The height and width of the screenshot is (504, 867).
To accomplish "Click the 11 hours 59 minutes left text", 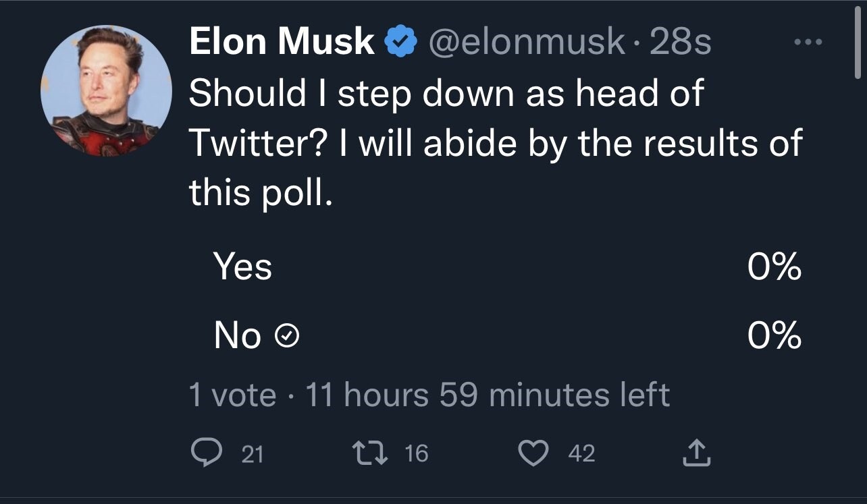I will point(488,395).
